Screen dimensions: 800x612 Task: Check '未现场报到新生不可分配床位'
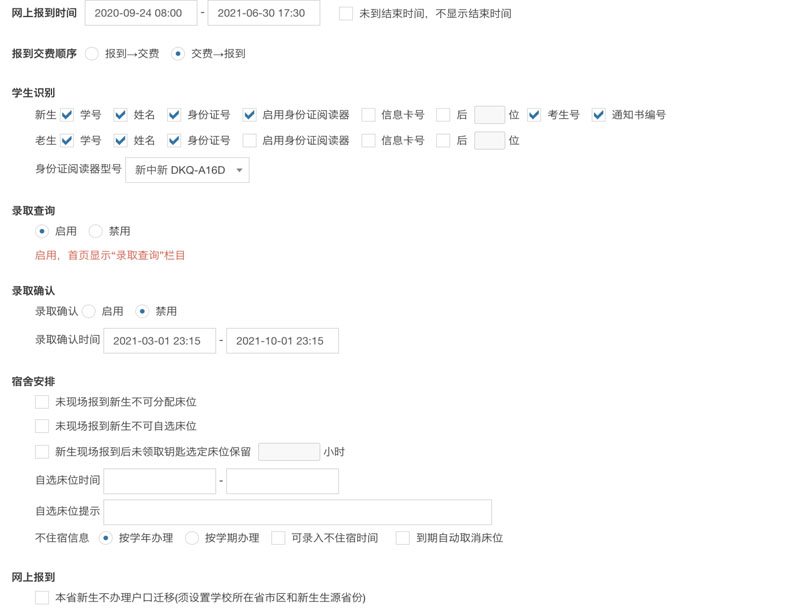click(42, 402)
